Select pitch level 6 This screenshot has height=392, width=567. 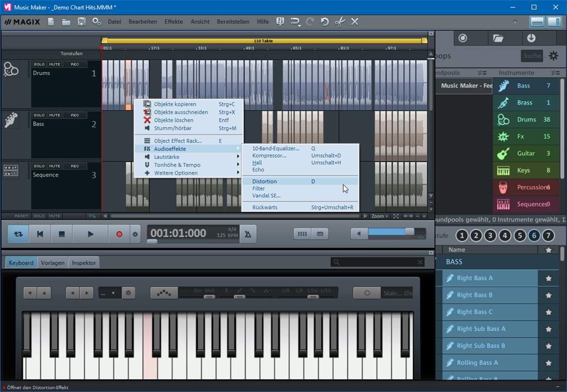point(534,236)
